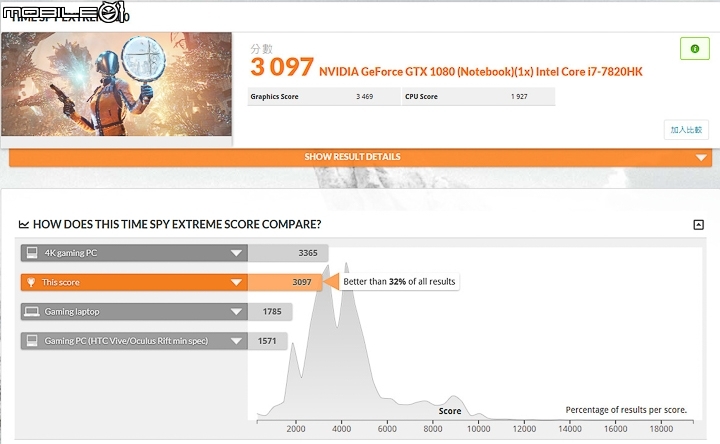The image size is (720, 444).
Task: Click the Better than 32% tooltip
Action: tap(399, 281)
